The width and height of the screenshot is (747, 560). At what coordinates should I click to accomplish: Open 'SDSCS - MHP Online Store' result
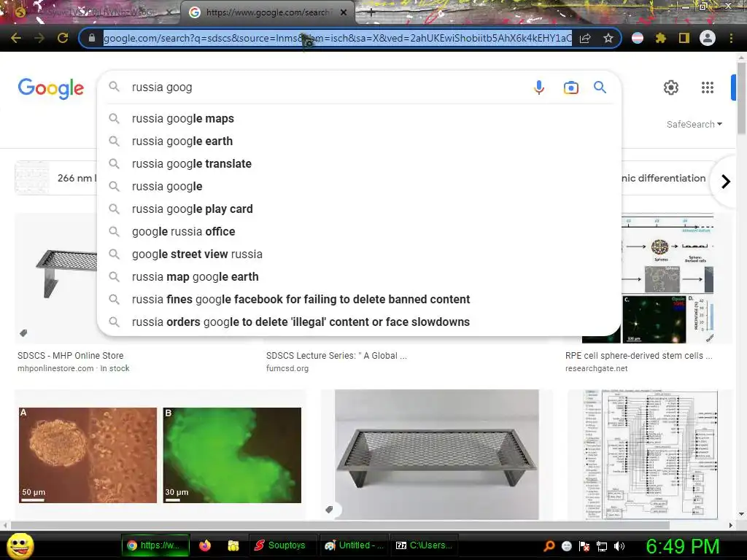coord(71,356)
